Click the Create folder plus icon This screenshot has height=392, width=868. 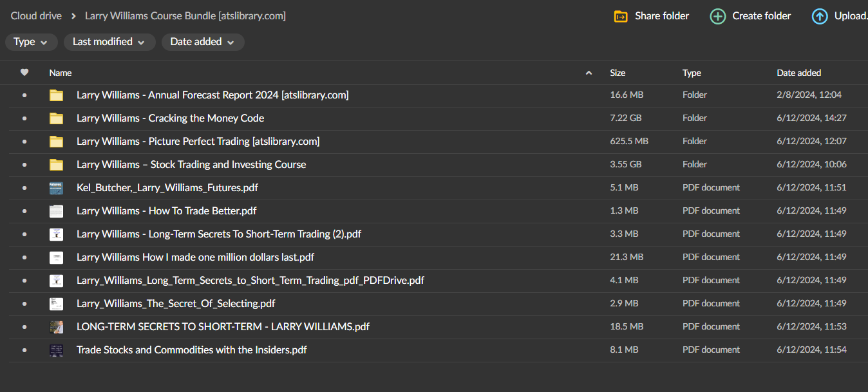pos(717,16)
